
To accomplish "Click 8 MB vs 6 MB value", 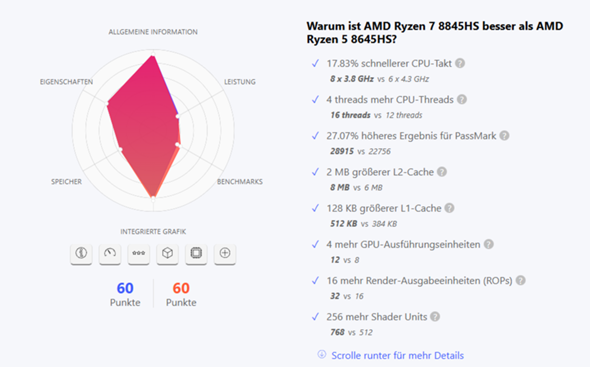I will [356, 187].
